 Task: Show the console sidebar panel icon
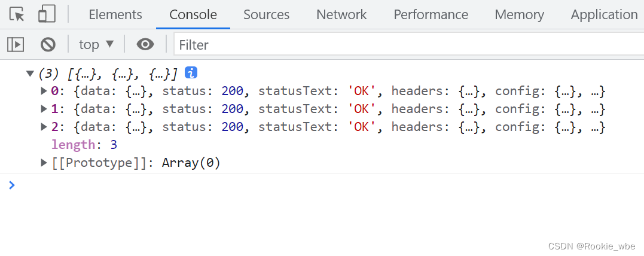(x=16, y=44)
